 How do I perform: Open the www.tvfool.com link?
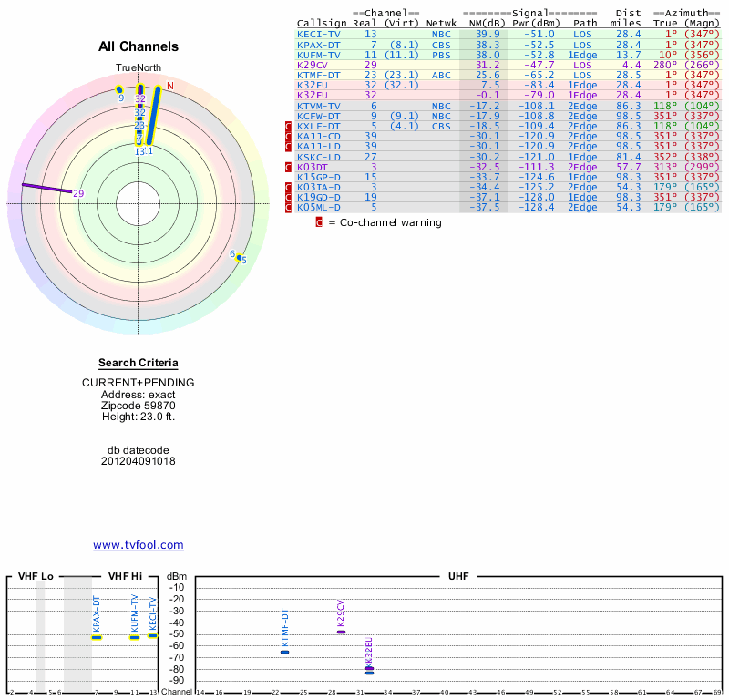point(139,545)
